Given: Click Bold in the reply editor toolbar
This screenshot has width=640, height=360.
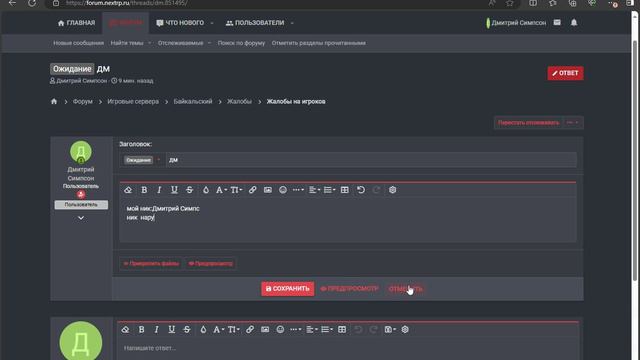Looking at the screenshot, I should (x=141, y=329).
